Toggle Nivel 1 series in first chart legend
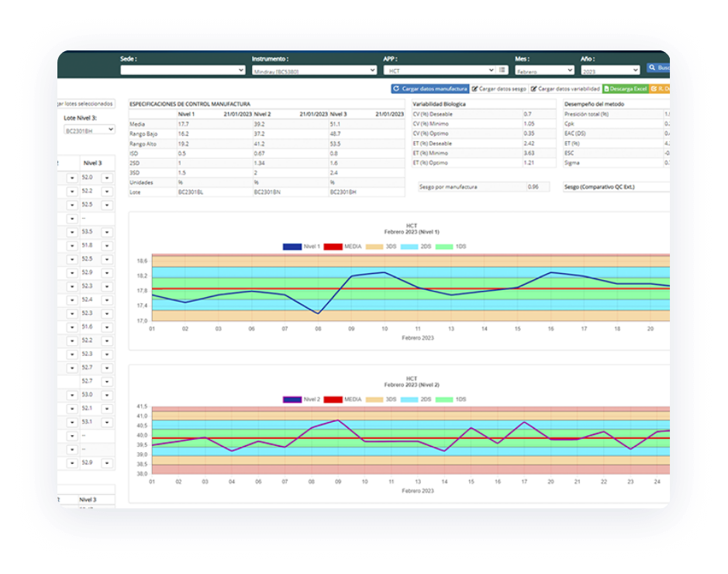Screen dimensions: 728x574 click(x=302, y=247)
